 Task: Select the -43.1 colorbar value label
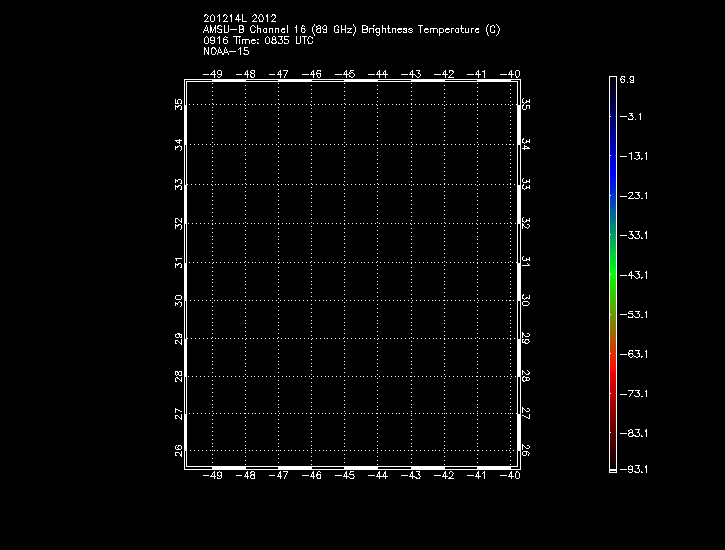(633, 274)
